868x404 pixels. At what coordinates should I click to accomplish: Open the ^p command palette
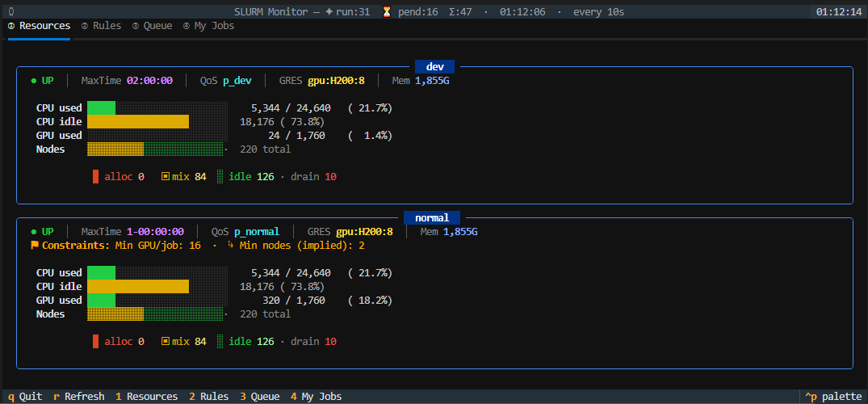(833, 396)
